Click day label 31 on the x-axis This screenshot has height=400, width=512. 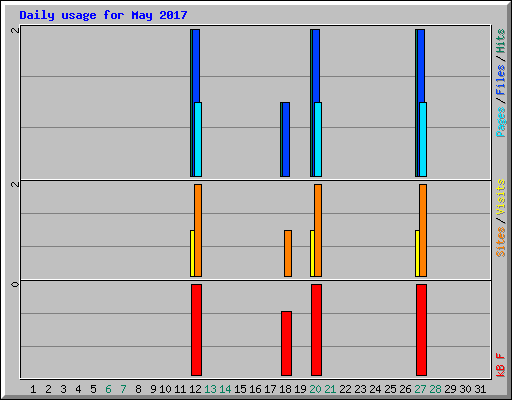click(x=480, y=389)
